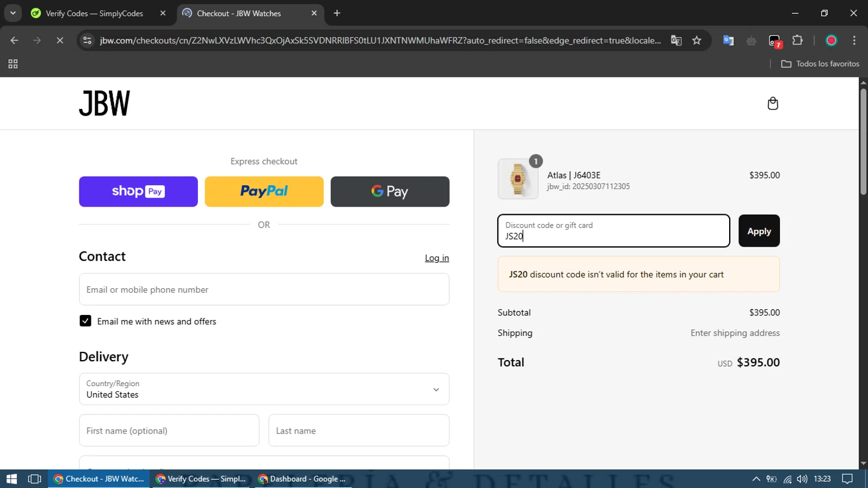Bookmark this page with the star icon
868x488 pixels.
coord(697,41)
